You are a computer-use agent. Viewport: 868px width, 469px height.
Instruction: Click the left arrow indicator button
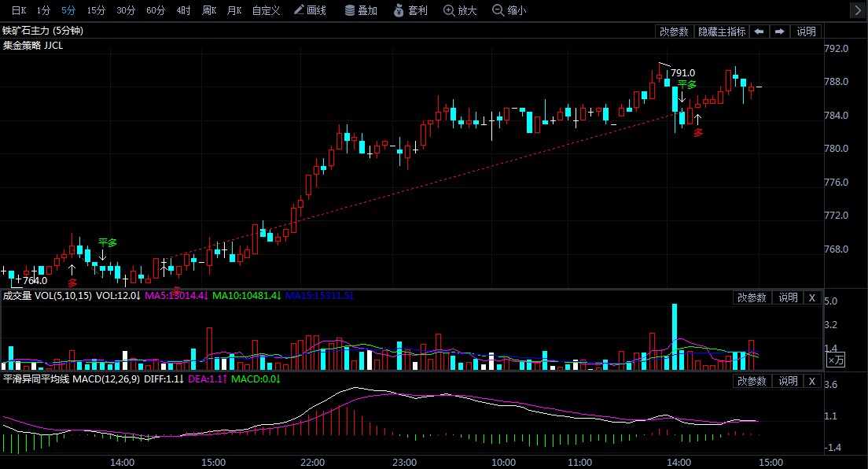(759, 31)
